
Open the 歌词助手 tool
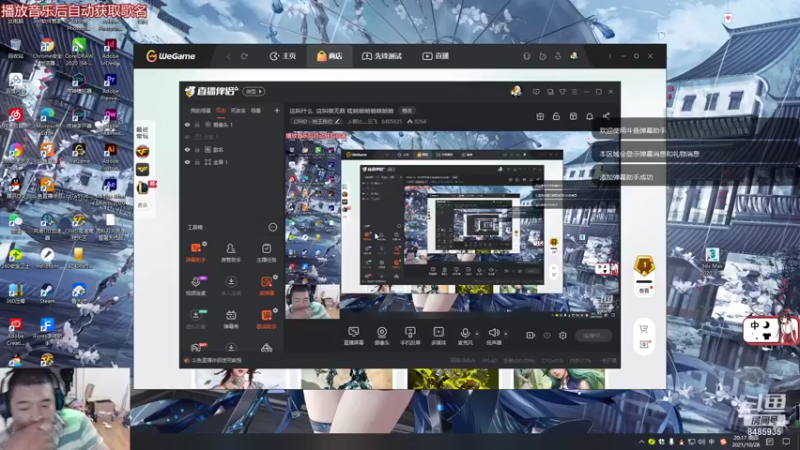click(x=266, y=319)
